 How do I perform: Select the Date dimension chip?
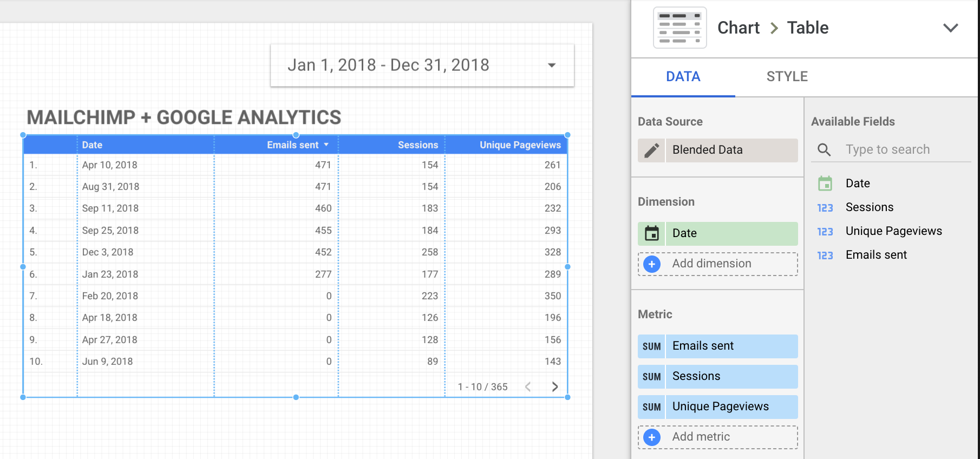731,233
